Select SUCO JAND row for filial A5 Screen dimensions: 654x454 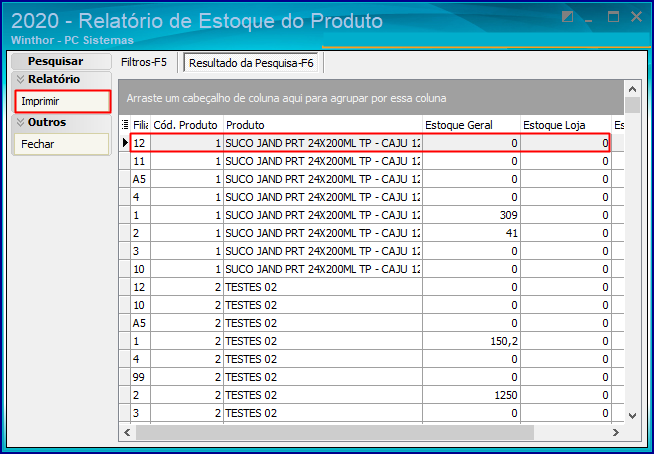[x=371, y=179]
